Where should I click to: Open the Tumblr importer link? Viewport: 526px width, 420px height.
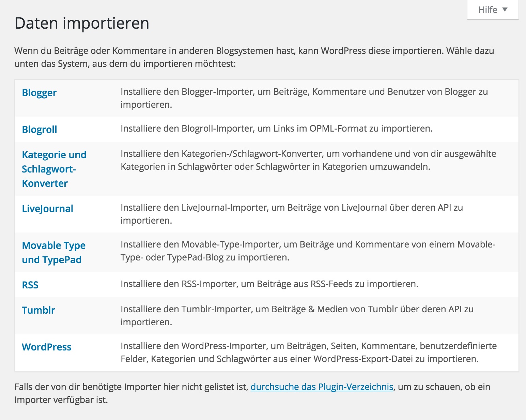(38, 310)
